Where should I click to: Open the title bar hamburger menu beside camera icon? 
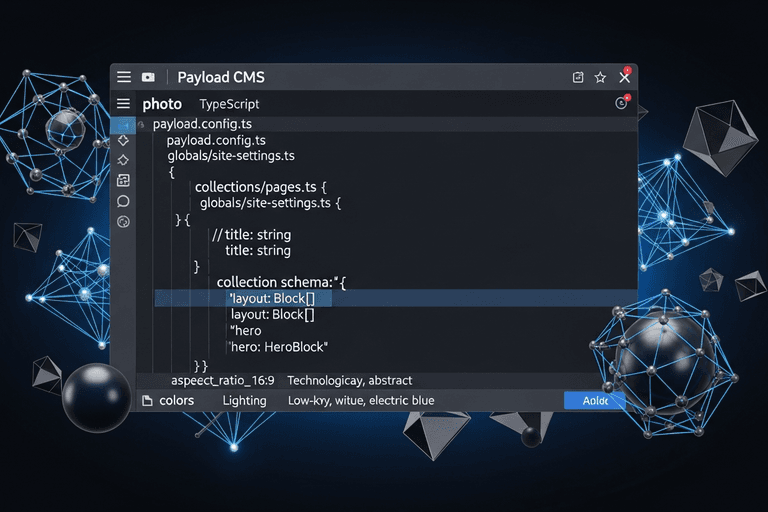124,77
